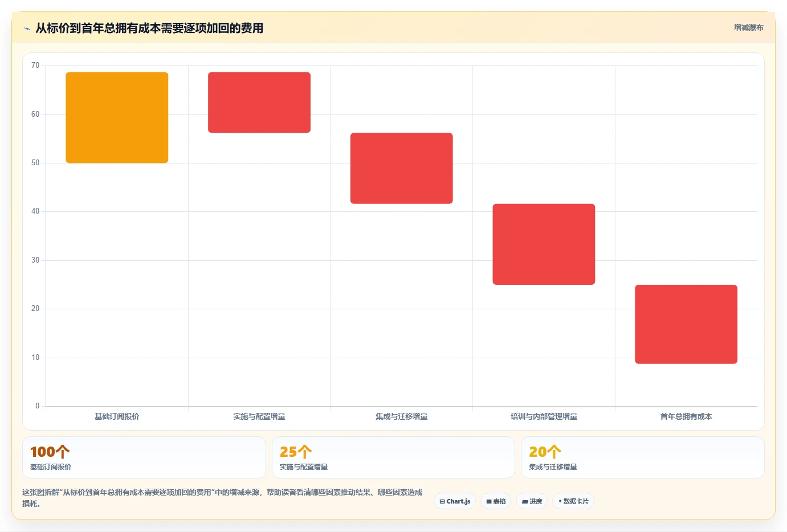787x532 pixels.
Task: Click the y-axis value 40
Action: point(35,211)
